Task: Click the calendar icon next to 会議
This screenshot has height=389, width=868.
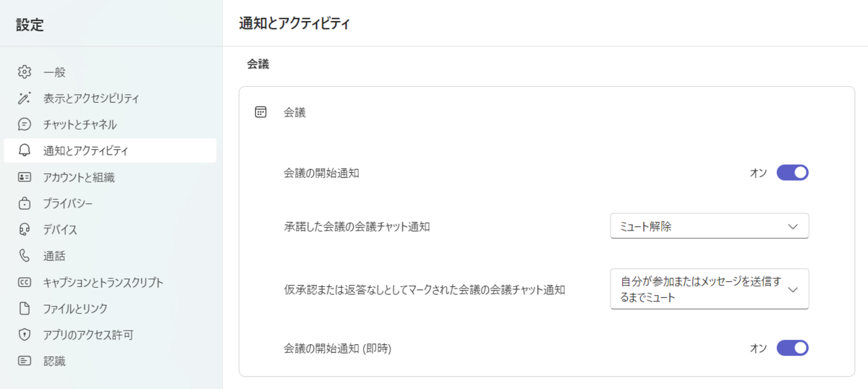Action: (x=261, y=112)
